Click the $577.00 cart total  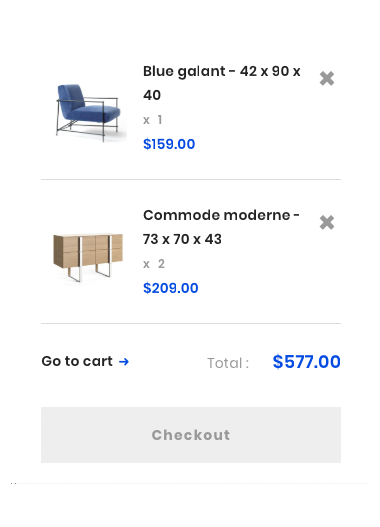[306, 362]
